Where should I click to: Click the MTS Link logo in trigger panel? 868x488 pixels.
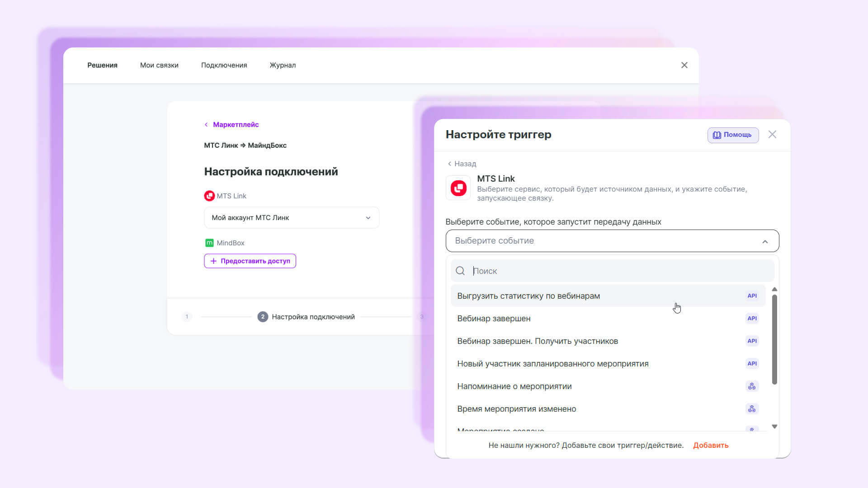pyautogui.click(x=458, y=188)
